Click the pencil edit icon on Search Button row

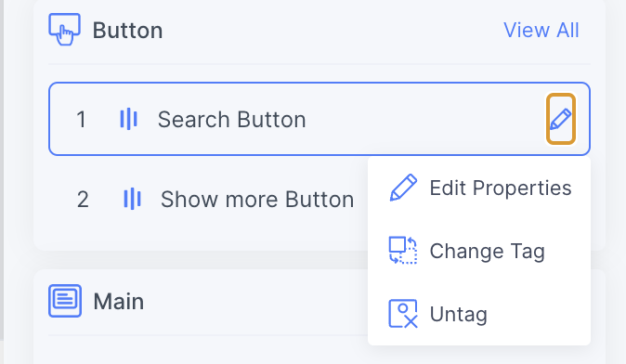561,119
